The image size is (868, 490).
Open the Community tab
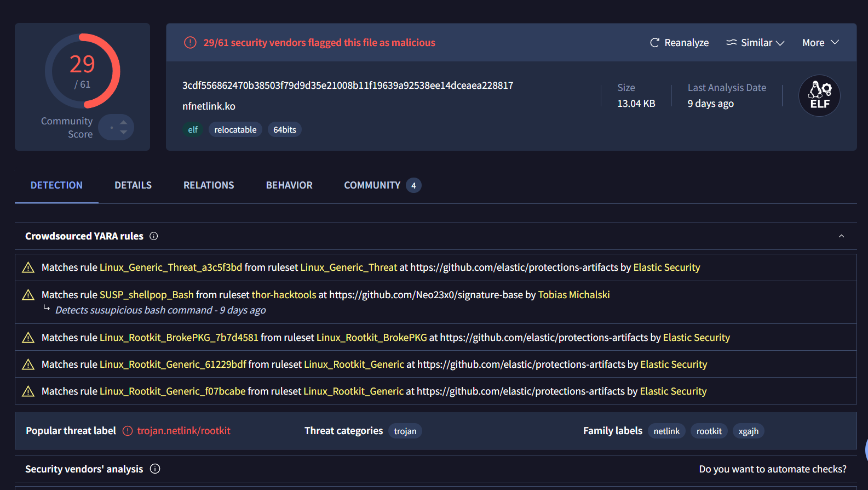[372, 185]
